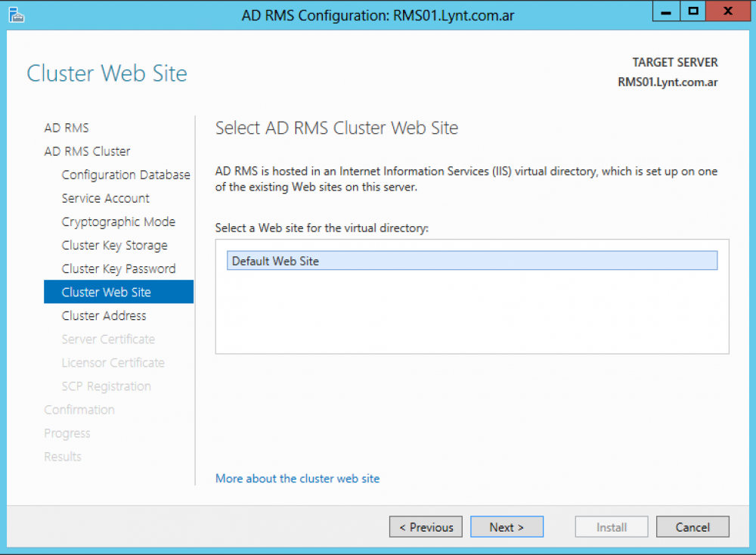Click the RMS01.Lynt.com.ar target server name

(x=668, y=82)
